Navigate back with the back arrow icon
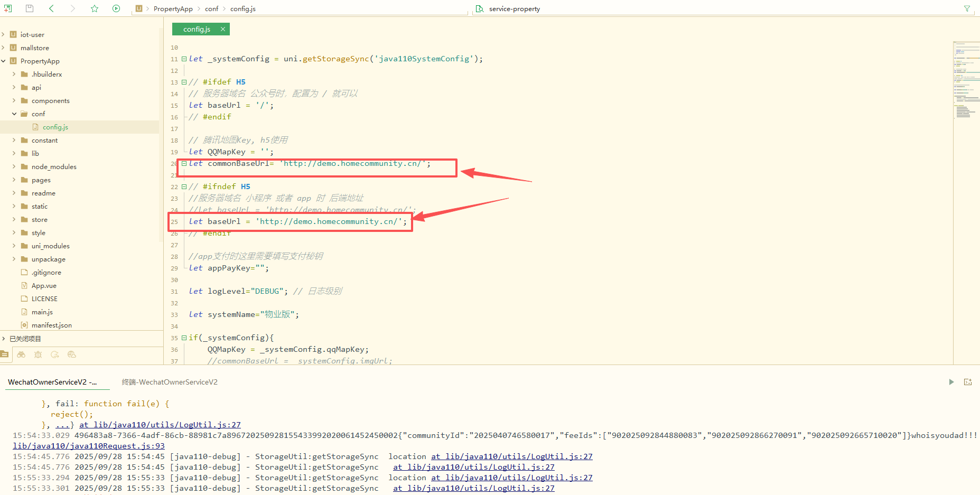 (51, 8)
